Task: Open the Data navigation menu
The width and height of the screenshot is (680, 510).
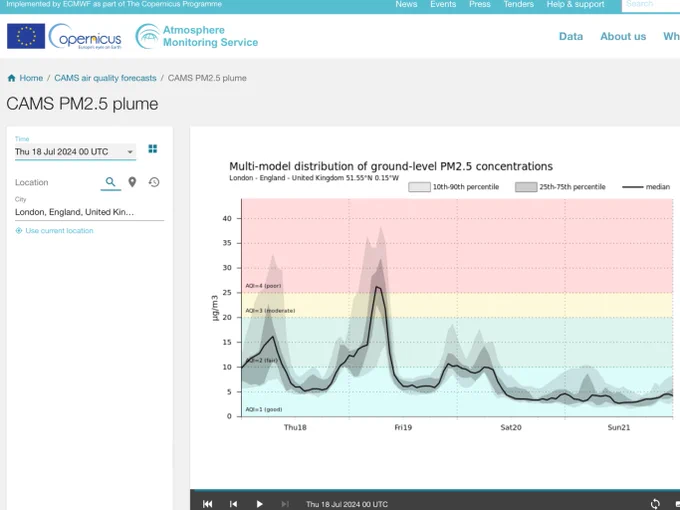Action: (x=571, y=36)
